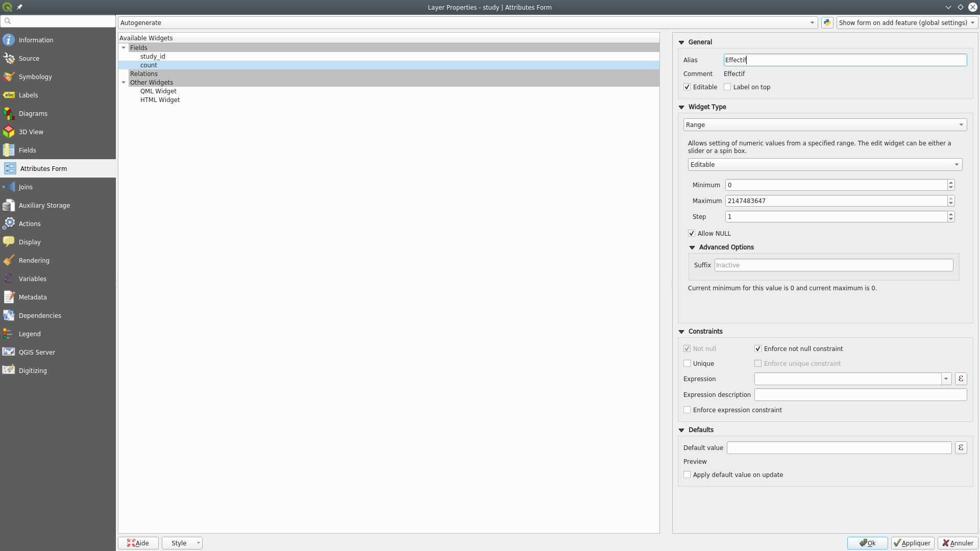Open expression builder for constraint Expression

coord(961,379)
